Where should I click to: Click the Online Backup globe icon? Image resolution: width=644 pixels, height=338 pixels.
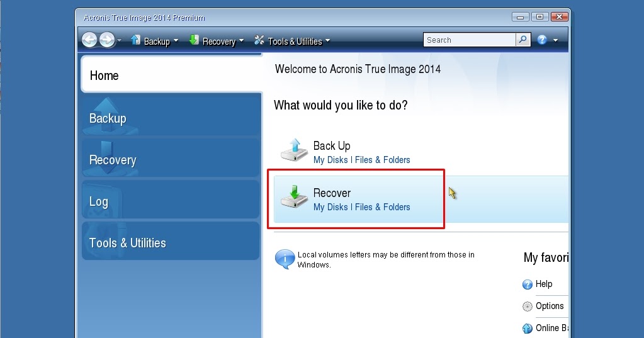pyautogui.click(x=528, y=328)
